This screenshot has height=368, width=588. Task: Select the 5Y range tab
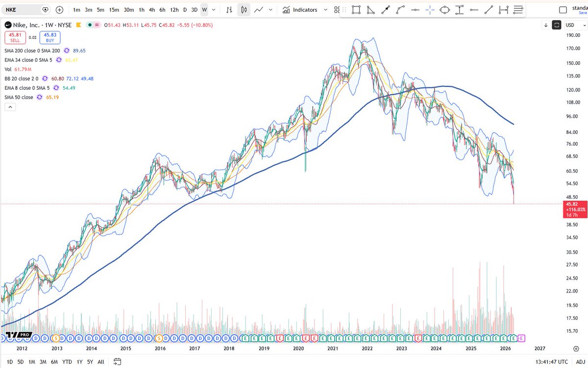[x=90, y=362]
